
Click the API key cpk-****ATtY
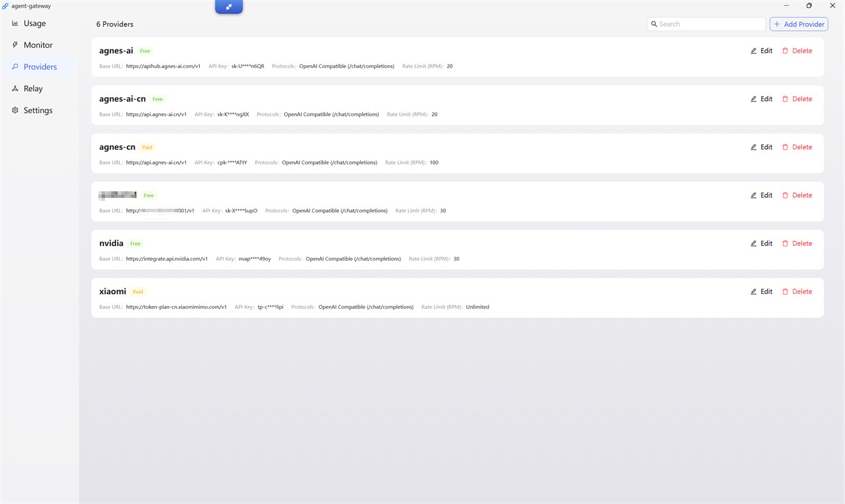coord(233,163)
